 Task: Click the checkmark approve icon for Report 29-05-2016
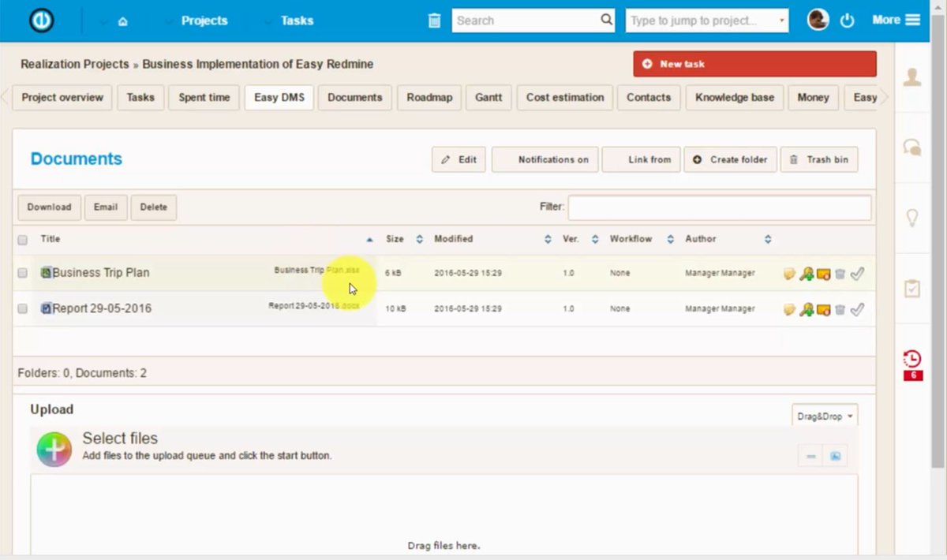857,309
